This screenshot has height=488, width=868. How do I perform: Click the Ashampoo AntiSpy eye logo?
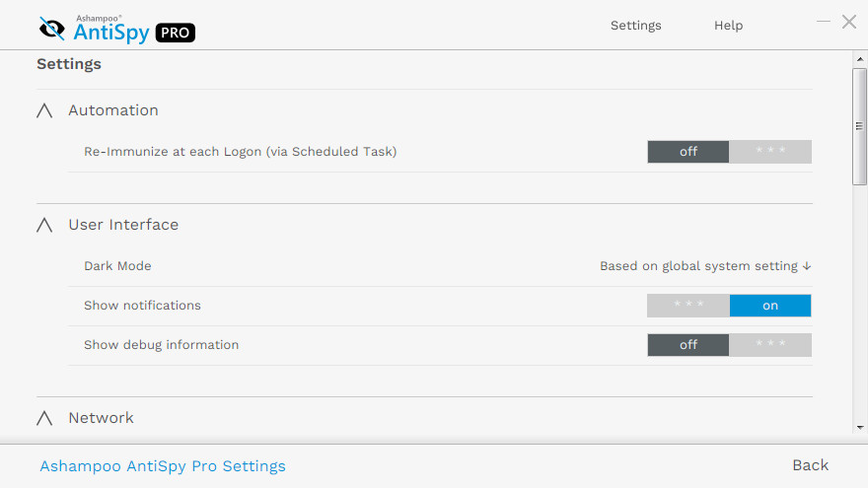point(52,29)
